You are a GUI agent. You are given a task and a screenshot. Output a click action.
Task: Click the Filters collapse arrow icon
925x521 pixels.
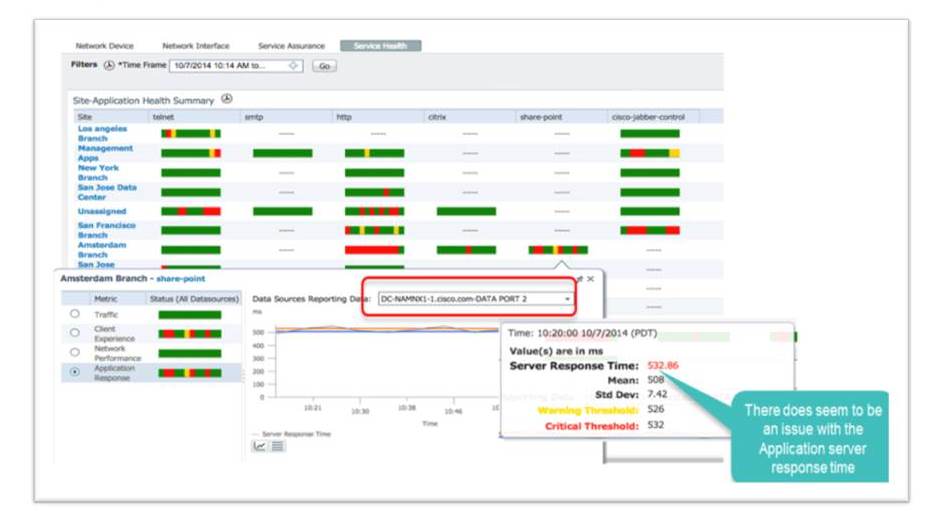pos(108,65)
